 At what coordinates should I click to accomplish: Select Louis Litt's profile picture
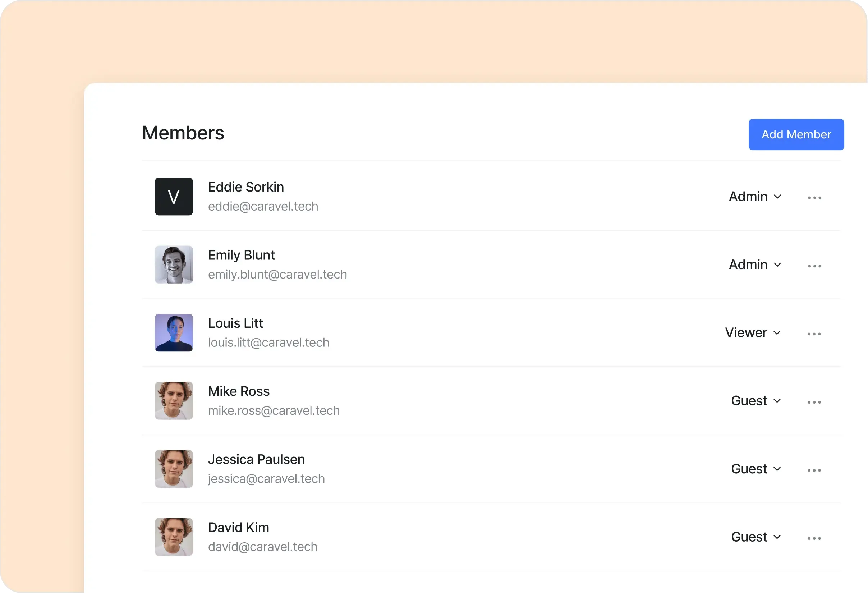point(174,332)
